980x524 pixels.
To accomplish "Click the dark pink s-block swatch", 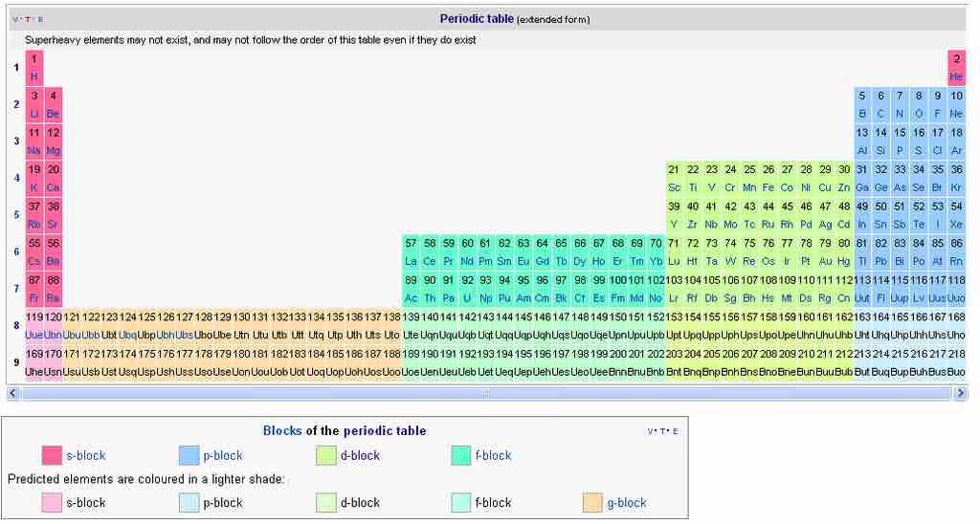I will (x=52, y=456).
